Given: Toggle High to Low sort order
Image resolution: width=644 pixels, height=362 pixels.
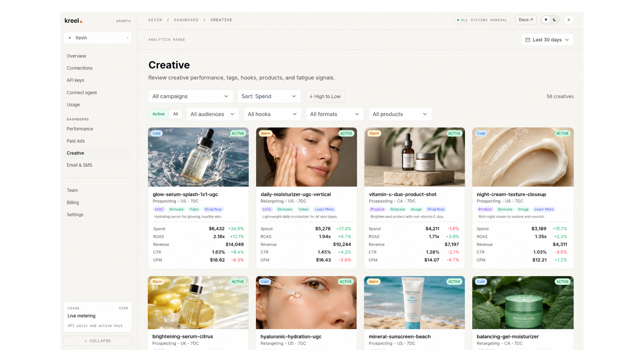Looking at the screenshot, I should tap(325, 96).
